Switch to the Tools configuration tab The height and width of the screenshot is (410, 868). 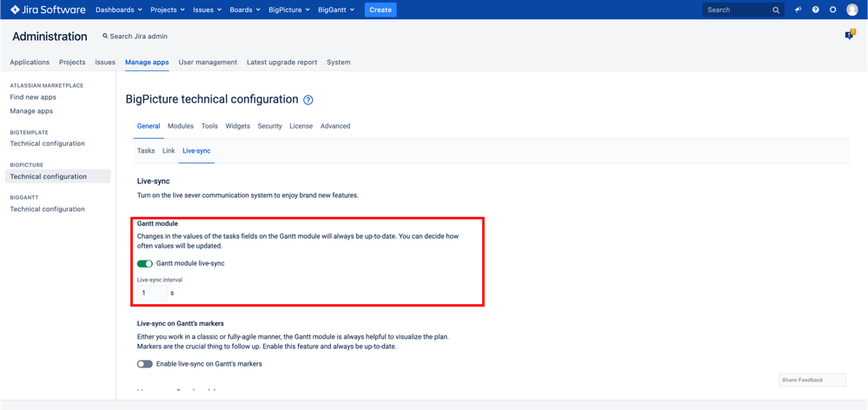pyautogui.click(x=209, y=126)
